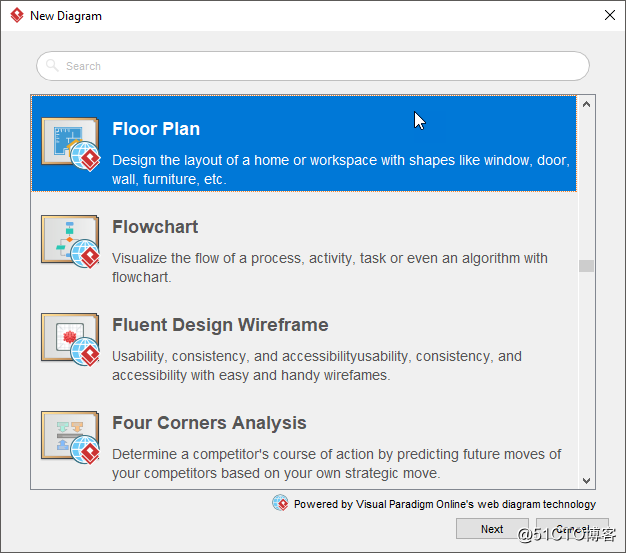626x553 pixels.
Task: Focus the Search input field
Action: (x=313, y=66)
